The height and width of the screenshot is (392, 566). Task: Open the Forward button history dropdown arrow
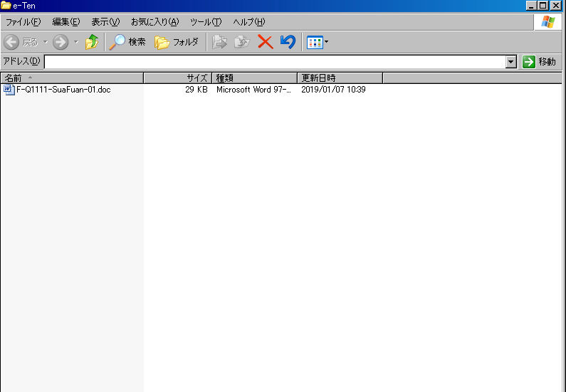click(76, 42)
